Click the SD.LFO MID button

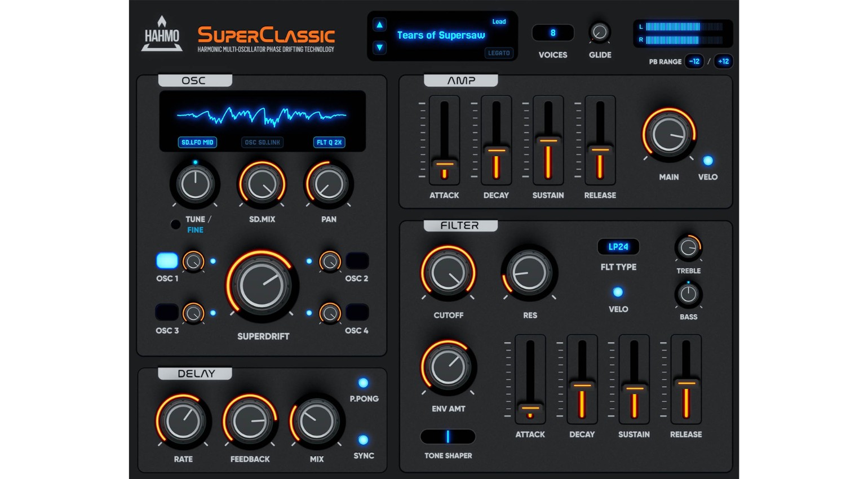click(197, 143)
